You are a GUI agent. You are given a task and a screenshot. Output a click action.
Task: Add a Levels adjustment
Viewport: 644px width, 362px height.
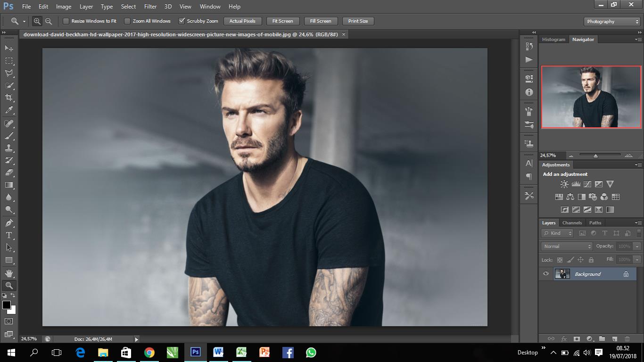click(576, 184)
